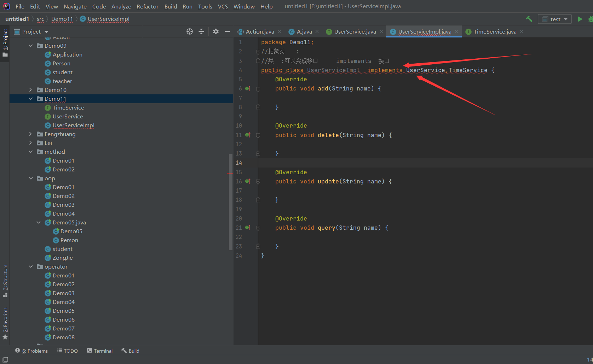Hide the Project panel with minus icon
This screenshot has height=364, width=593.
tap(228, 31)
